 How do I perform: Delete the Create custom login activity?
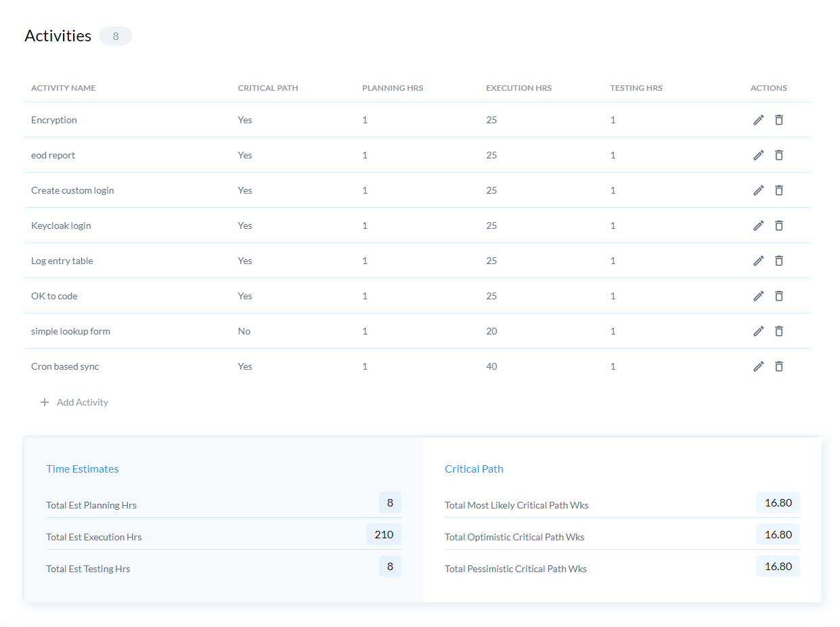[x=779, y=190]
